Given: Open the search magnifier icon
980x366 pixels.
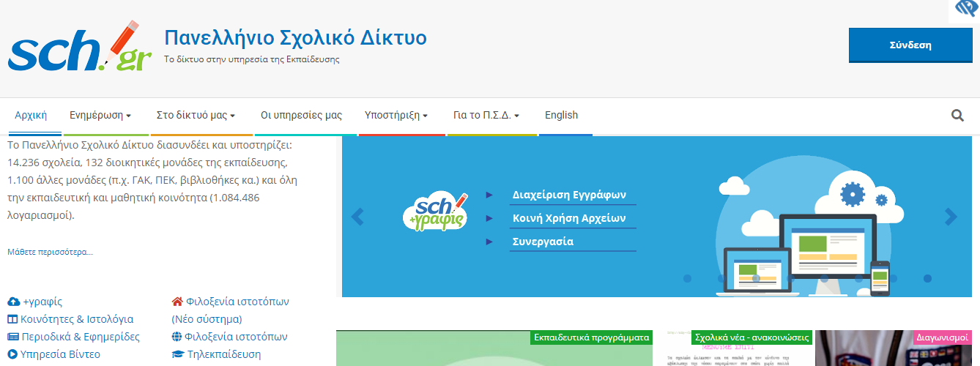Looking at the screenshot, I should pos(957,115).
